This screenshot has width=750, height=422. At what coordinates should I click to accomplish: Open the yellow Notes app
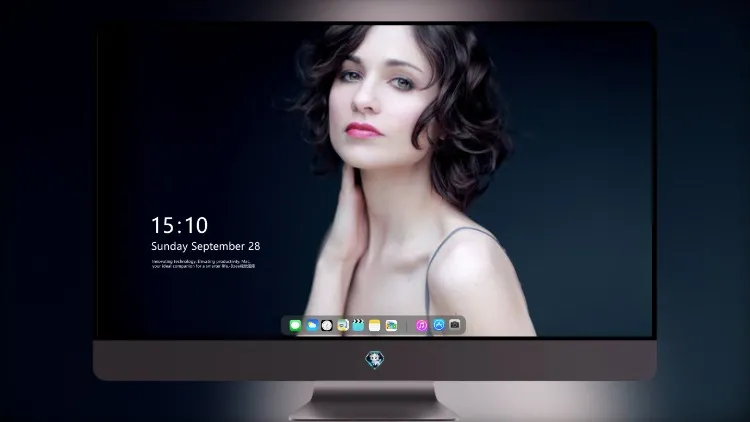(x=375, y=325)
